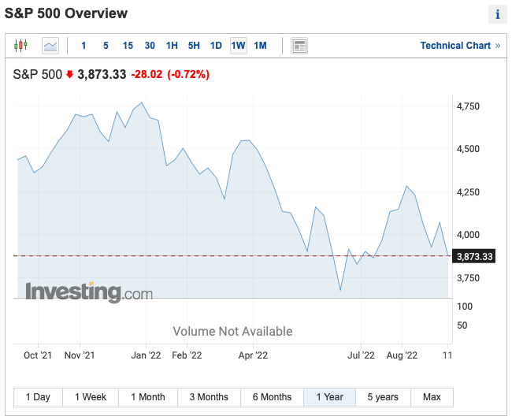512x420 pixels.
Task: Select the 1W interval
Action: [x=239, y=46]
